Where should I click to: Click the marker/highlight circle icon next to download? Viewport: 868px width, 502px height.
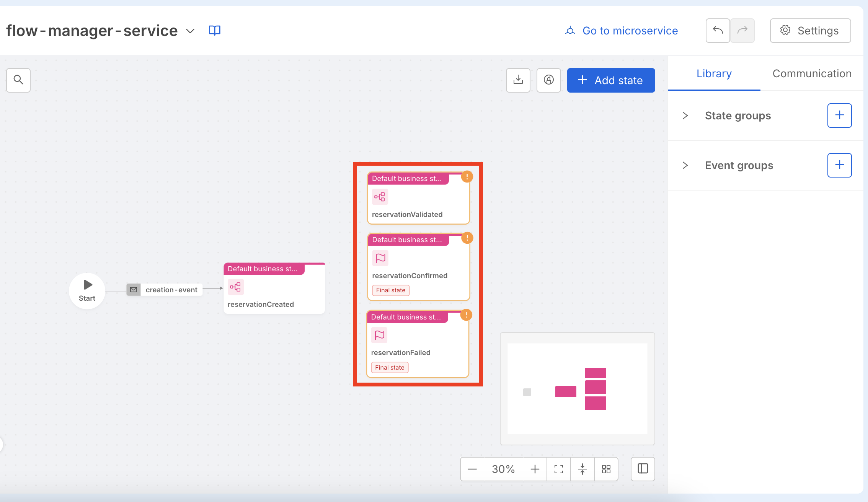548,80
